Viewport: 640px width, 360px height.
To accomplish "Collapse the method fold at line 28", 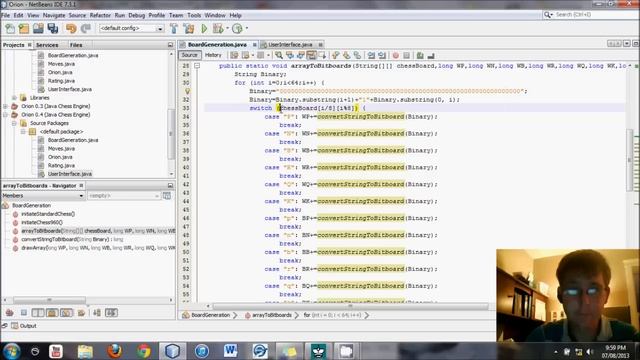I will coord(197,66).
